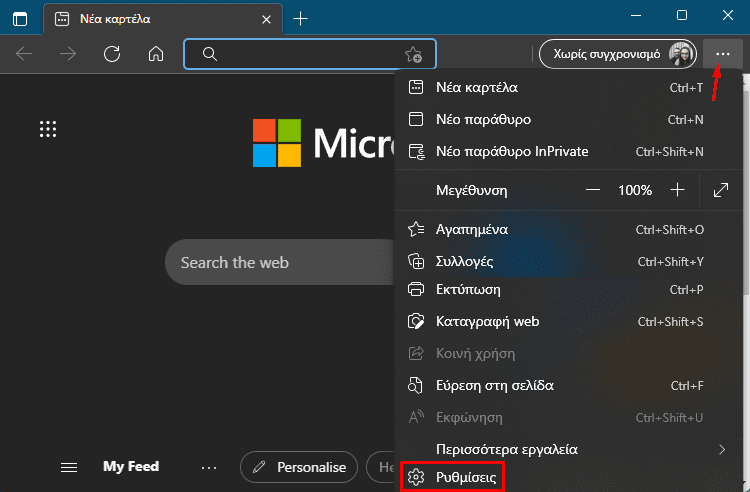Open the Χωρίς συγχρονισμό profile button

tap(618, 54)
